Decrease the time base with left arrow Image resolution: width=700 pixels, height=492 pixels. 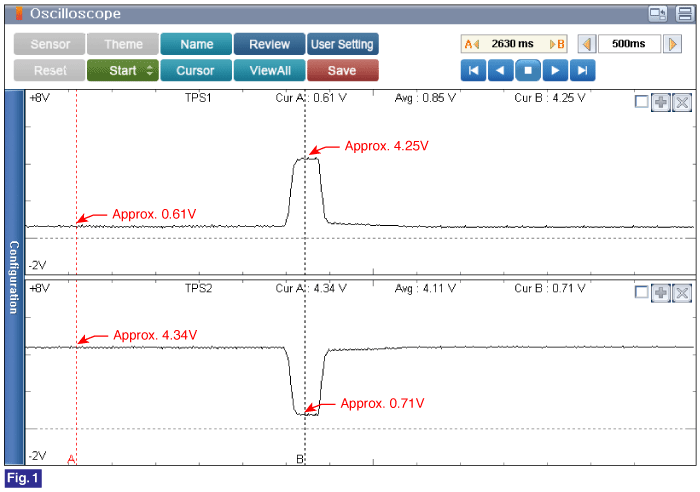point(587,44)
